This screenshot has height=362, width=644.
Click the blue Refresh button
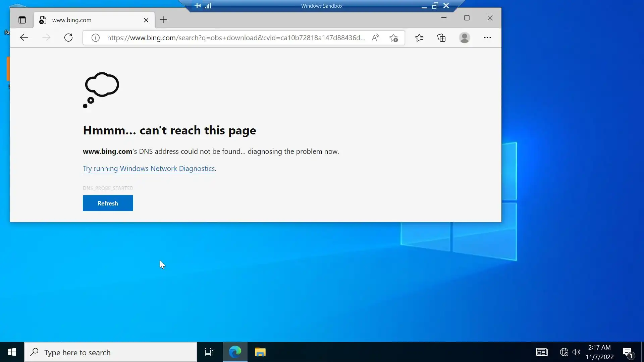click(108, 203)
